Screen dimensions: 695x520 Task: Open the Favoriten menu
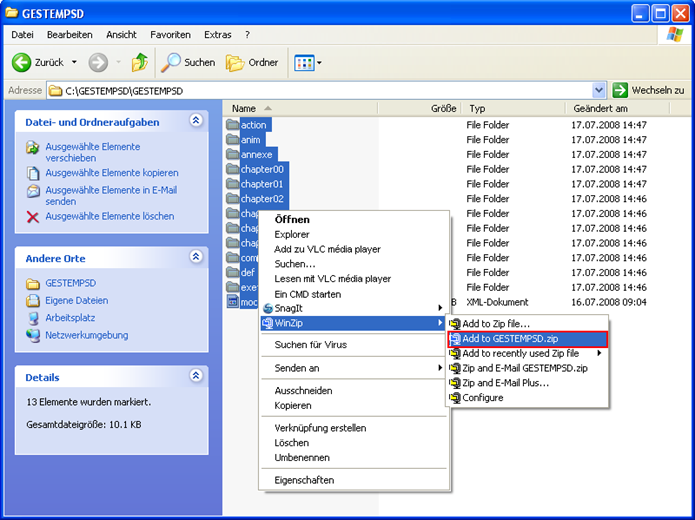170,35
